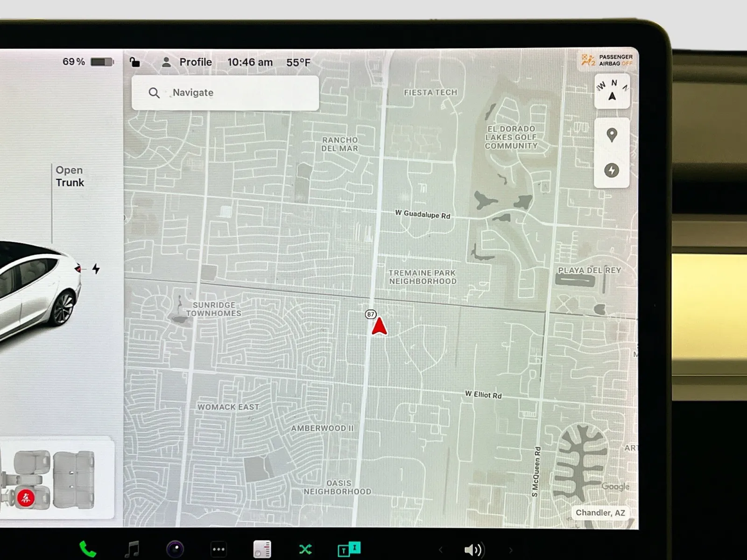Screen dimensions: 747x560
Task: Launch the dashcam camera app
Action: (175, 549)
